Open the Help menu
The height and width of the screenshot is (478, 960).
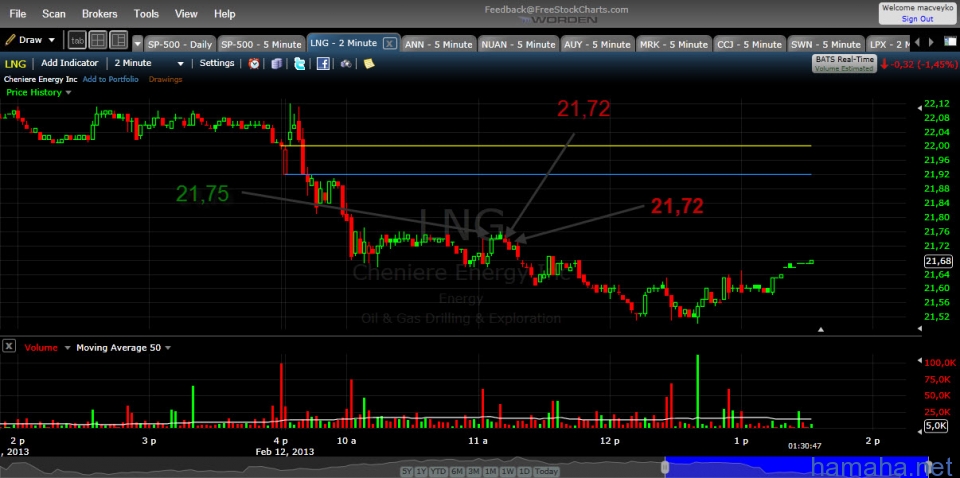tap(225, 13)
